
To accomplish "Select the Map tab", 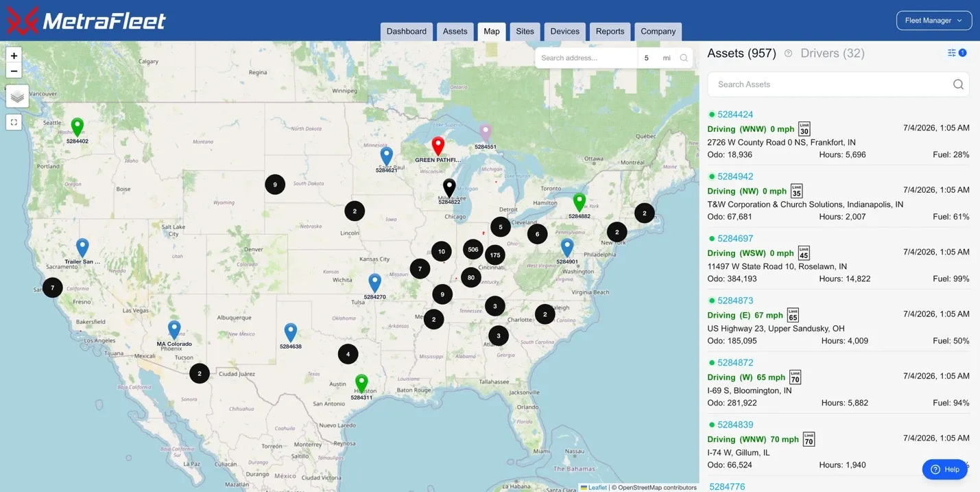I will [492, 32].
